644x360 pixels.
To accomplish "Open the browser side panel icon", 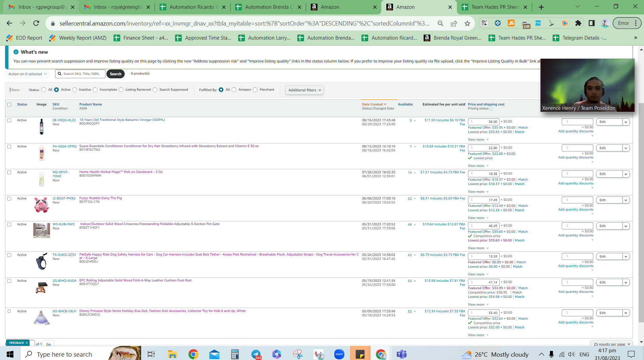I will coord(592,23).
